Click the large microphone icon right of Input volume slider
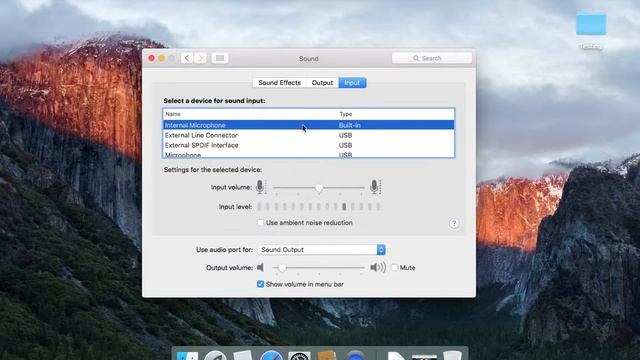 [375, 187]
